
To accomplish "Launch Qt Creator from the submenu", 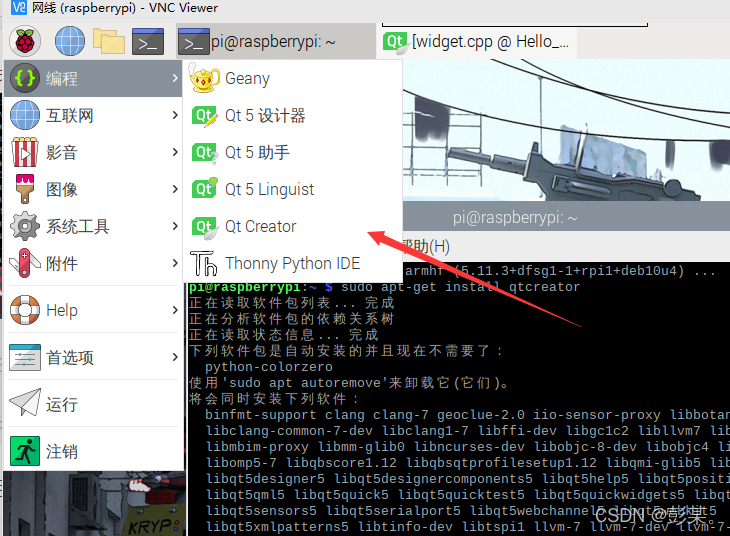I will point(292,226).
